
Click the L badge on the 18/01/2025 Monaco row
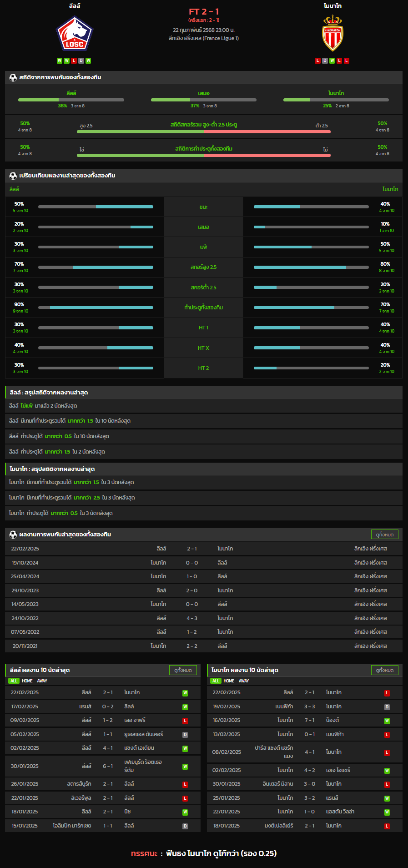387,826
